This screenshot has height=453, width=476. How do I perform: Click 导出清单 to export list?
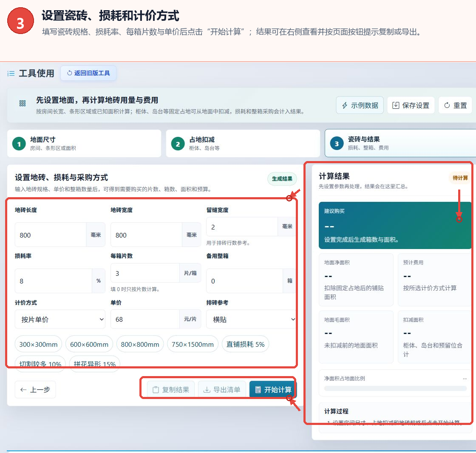pyautogui.click(x=222, y=390)
